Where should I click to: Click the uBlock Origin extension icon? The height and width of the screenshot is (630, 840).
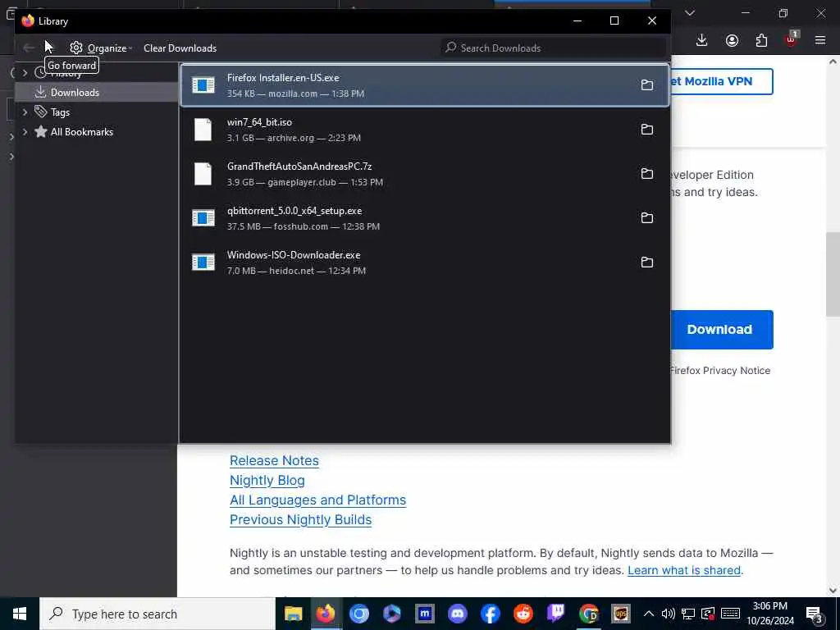[791, 41]
